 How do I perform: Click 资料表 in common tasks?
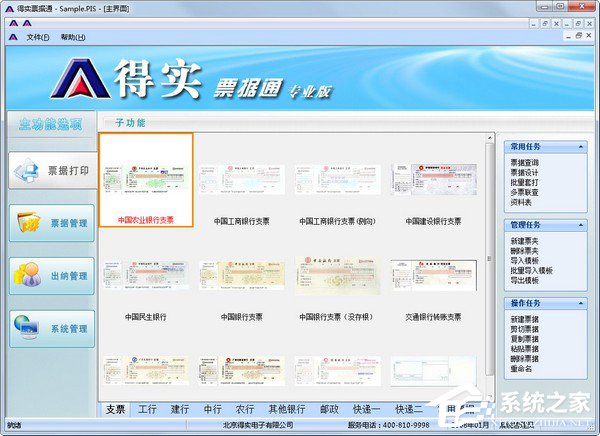pyautogui.click(x=521, y=202)
